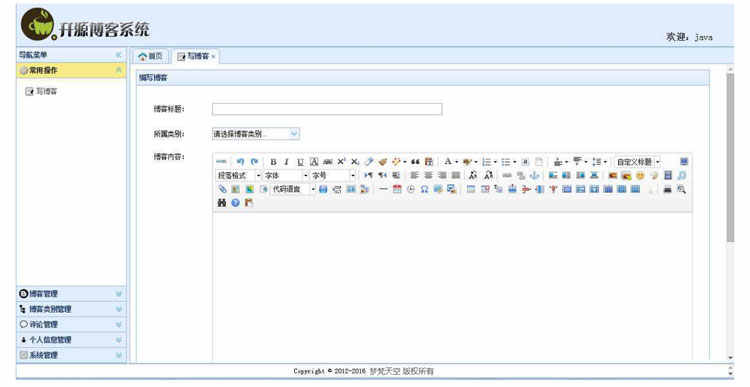Align text left in the editor
750x387 pixels.
tap(414, 176)
